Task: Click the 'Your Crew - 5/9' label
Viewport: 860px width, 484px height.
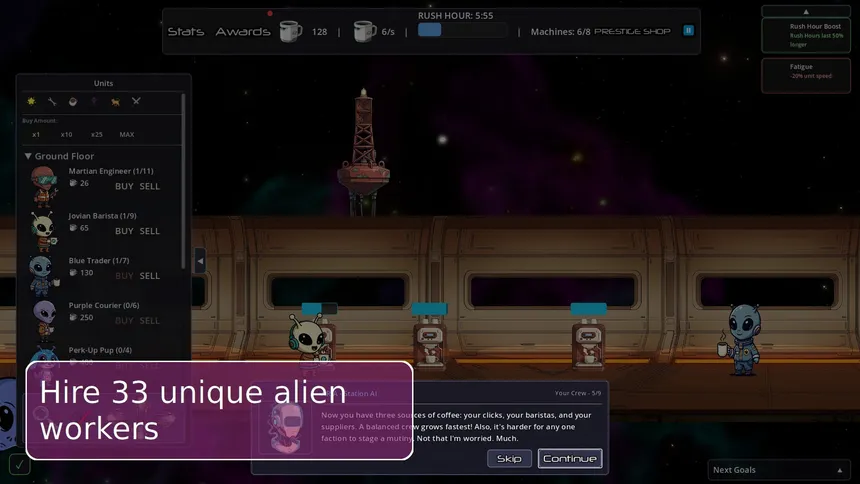Action: click(578, 393)
